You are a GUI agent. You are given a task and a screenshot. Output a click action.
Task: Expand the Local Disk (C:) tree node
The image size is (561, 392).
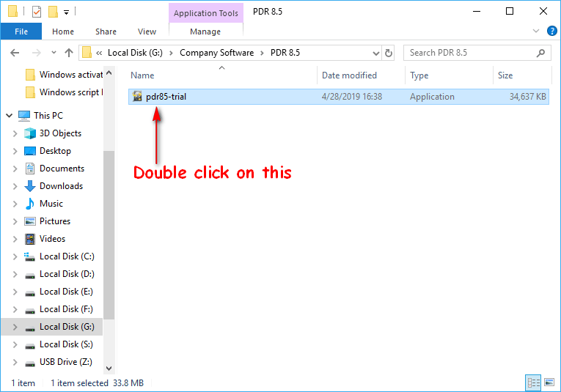(x=15, y=256)
